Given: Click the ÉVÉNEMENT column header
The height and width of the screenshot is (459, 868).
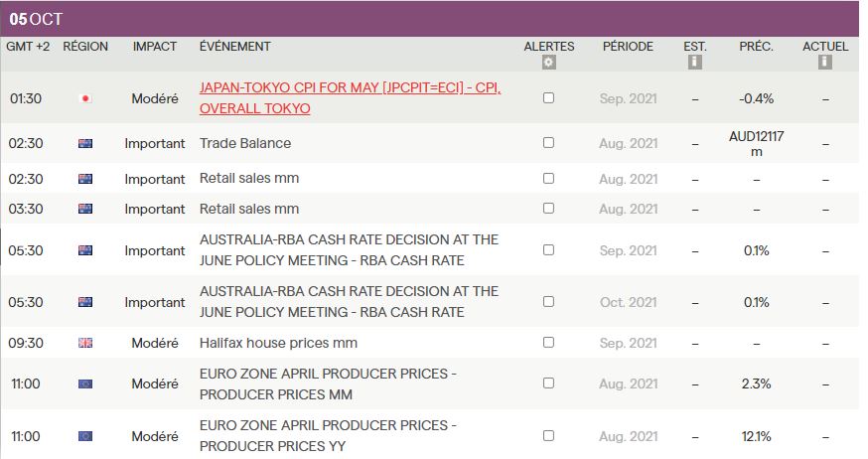Looking at the screenshot, I should coord(234,47).
